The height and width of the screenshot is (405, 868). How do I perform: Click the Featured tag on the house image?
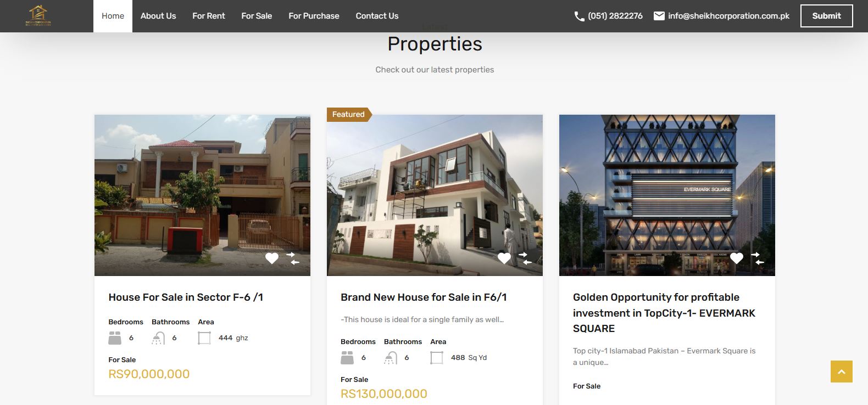(x=348, y=114)
